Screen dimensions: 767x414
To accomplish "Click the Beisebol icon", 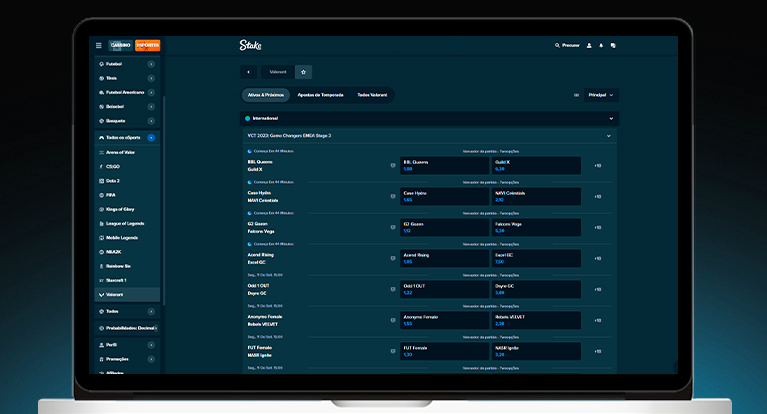I will click(x=101, y=107).
